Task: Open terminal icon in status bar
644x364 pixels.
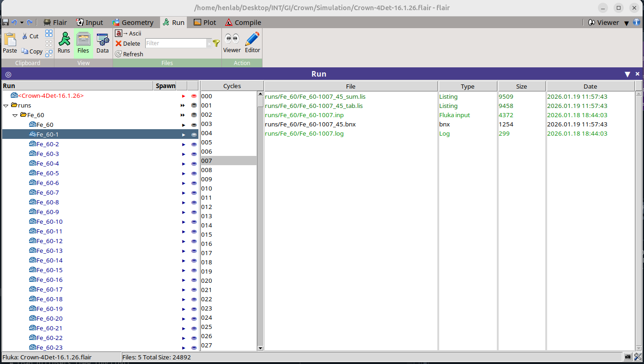Action: coord(628,357)
